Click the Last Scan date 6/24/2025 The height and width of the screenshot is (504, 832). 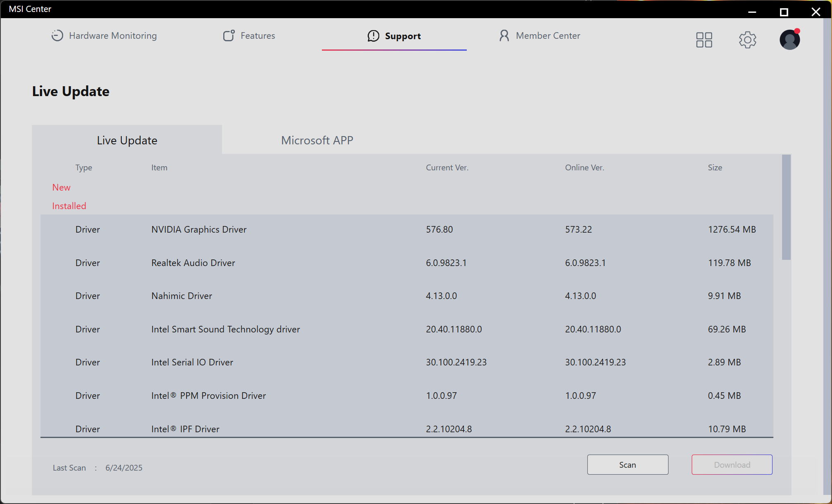pyautogui.click(x=124, y=468)
